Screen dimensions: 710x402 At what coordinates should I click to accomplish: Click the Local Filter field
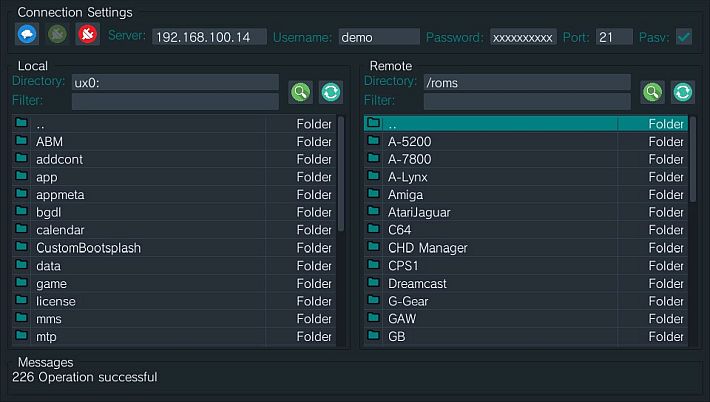point(175,101)
